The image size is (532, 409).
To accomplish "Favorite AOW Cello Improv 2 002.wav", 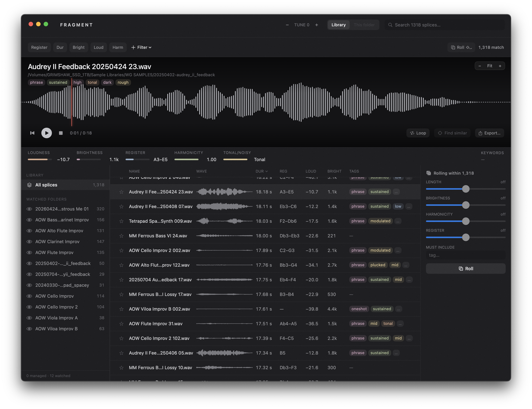I will pyautogui.click(x=121, y=251).
